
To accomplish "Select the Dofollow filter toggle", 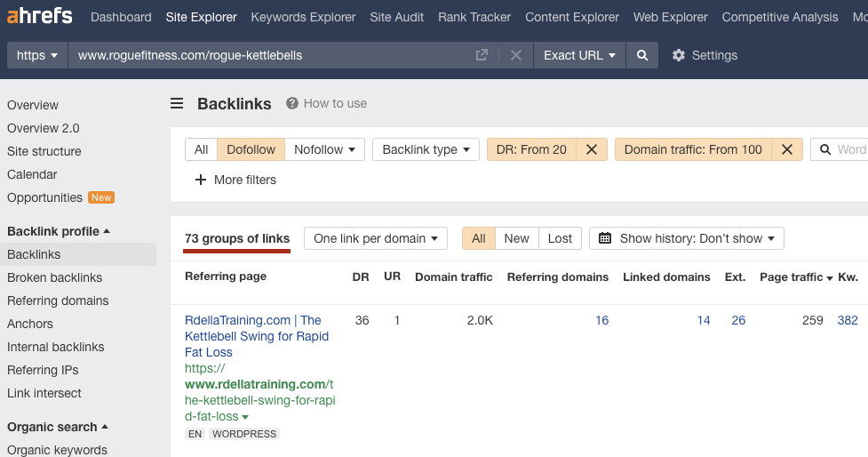I will (251, 149).
